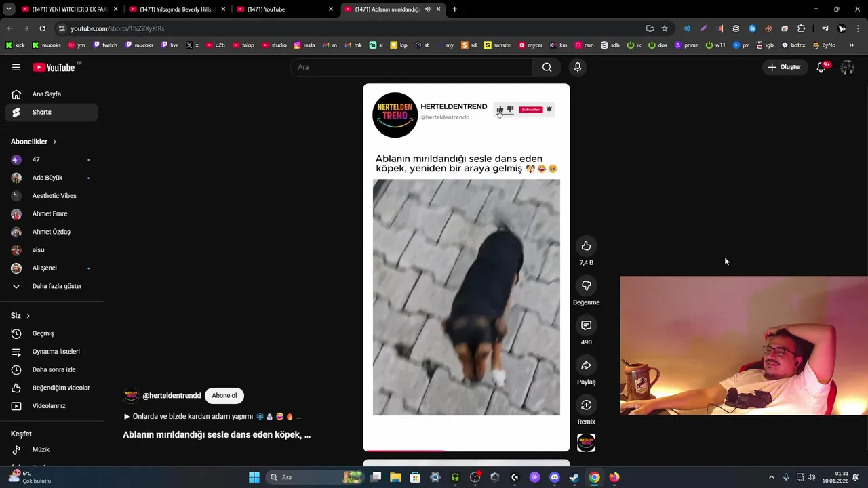
Task: Focus the Ara search field
Action: (x=412, y=67)
